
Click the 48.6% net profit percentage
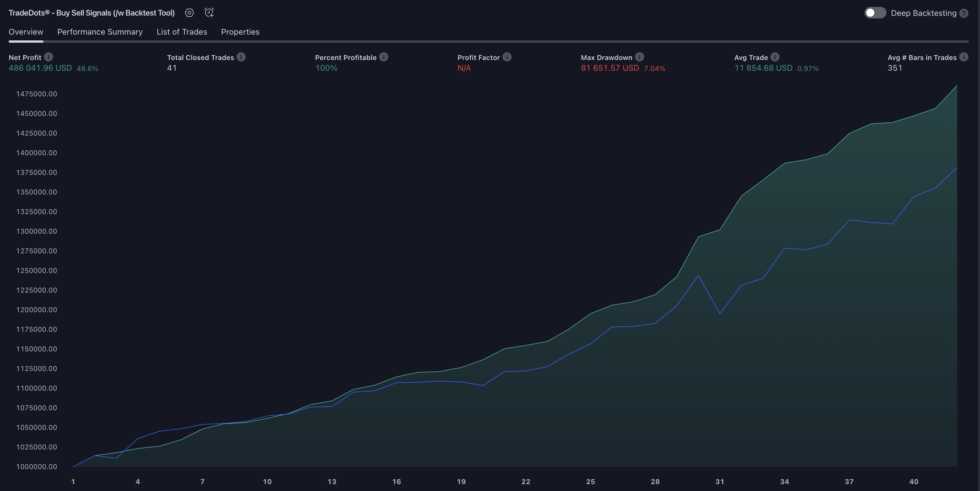coord(87,69)
